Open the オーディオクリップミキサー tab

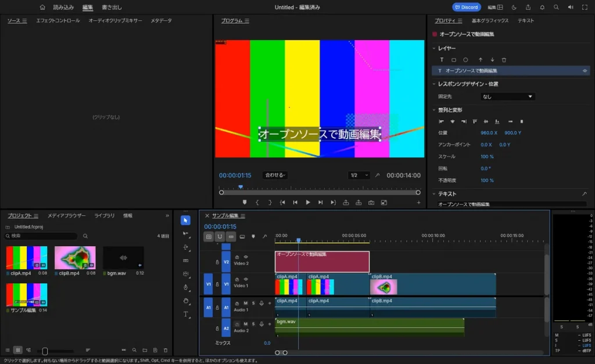(x=116, y=20)
